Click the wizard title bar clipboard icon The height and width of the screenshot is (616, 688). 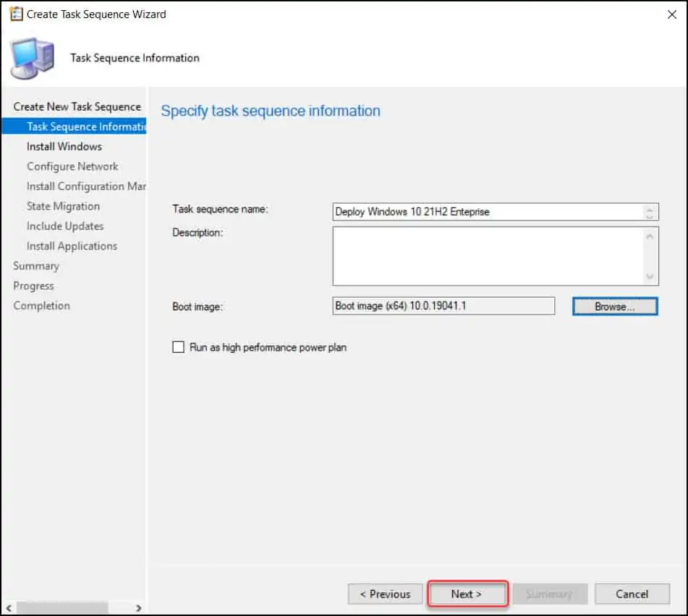tap(16, 14)
